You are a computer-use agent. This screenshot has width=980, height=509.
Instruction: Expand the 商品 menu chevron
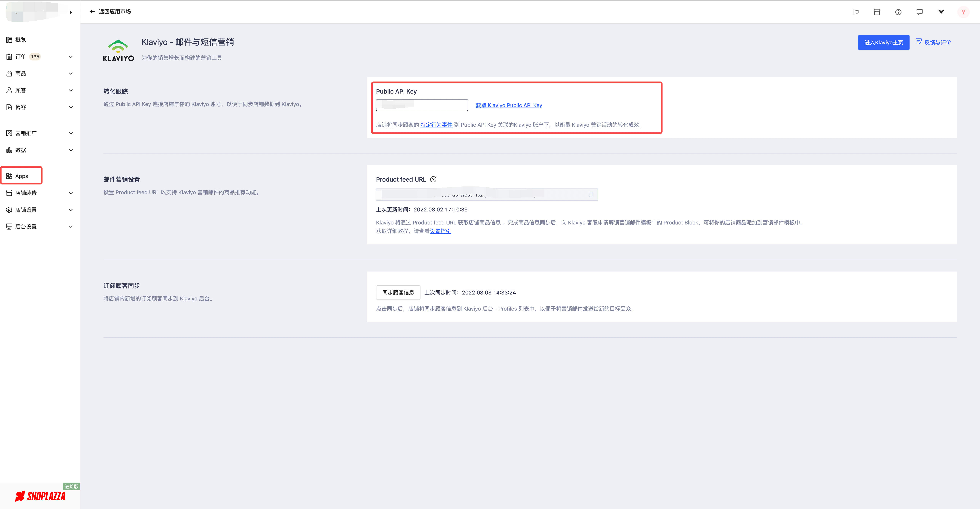[x=71, y=73]
